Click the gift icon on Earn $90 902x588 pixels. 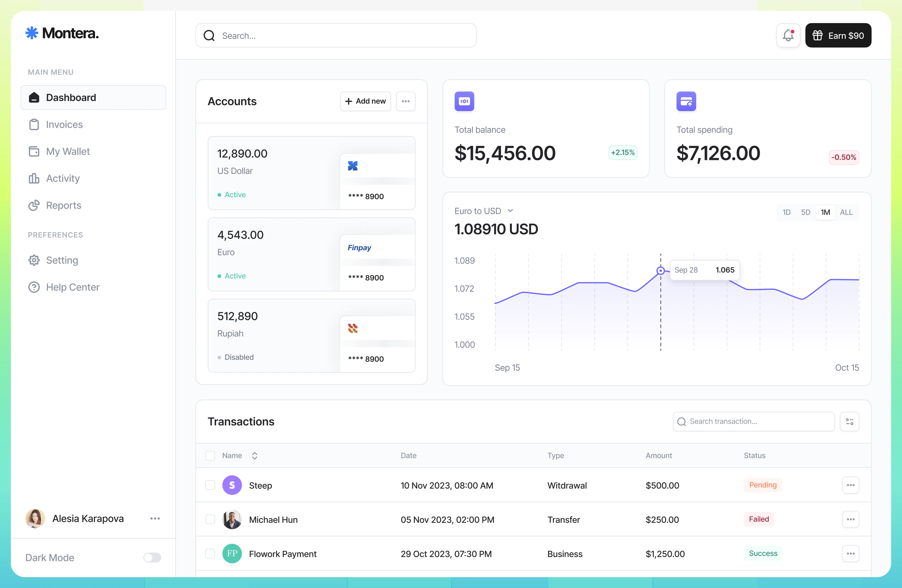pos(818,36)
